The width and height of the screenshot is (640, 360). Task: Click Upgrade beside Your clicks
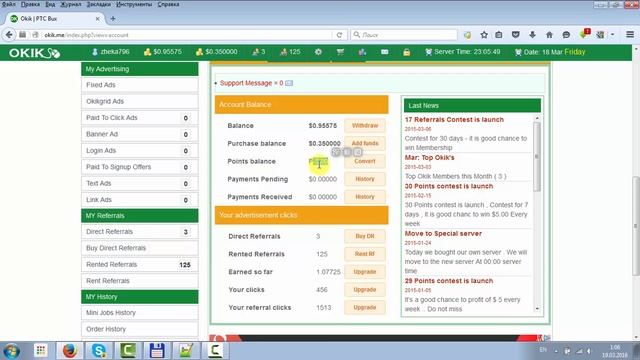point(365,289)
